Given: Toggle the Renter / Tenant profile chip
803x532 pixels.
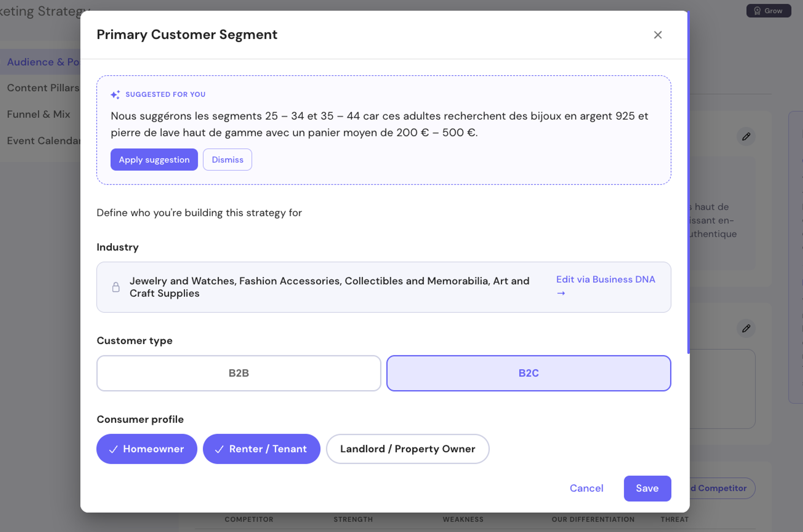Looking at the screenshot, I should (x=261, y=449).
